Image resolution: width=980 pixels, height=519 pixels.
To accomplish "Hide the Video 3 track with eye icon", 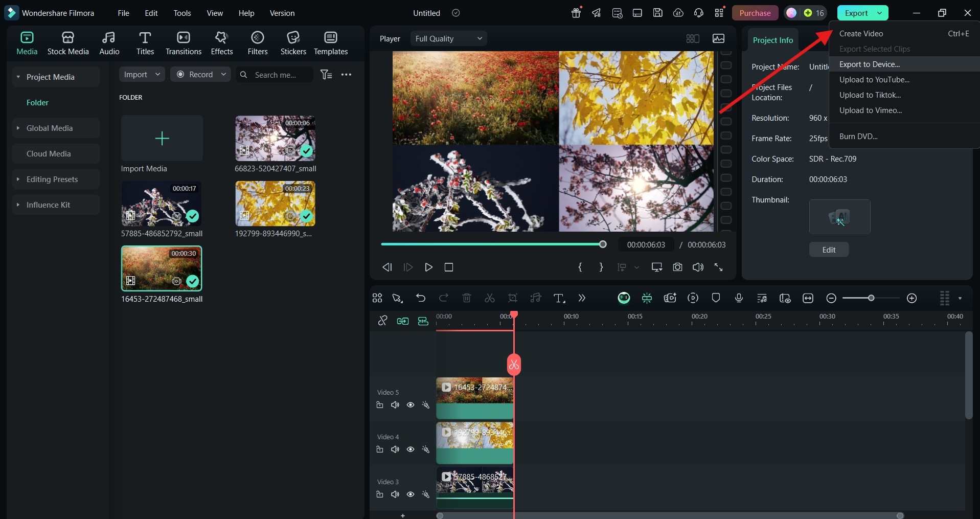I will click(x=411, y=494).
